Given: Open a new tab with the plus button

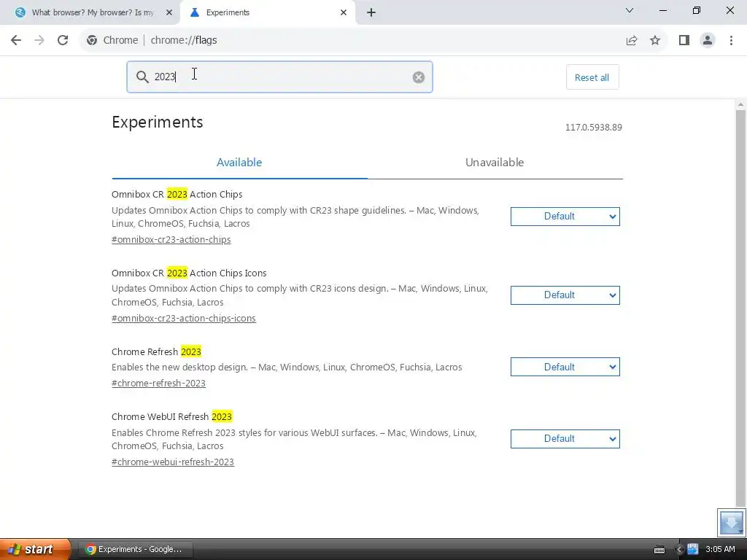Looking at the screenshot, I should point(371,12).
